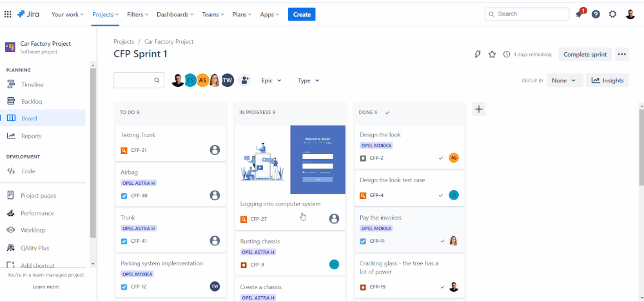The height and width of the screenshot is (302, 644).
Task: Open Performance in the sidebar
Action: (x=43, y=213)
